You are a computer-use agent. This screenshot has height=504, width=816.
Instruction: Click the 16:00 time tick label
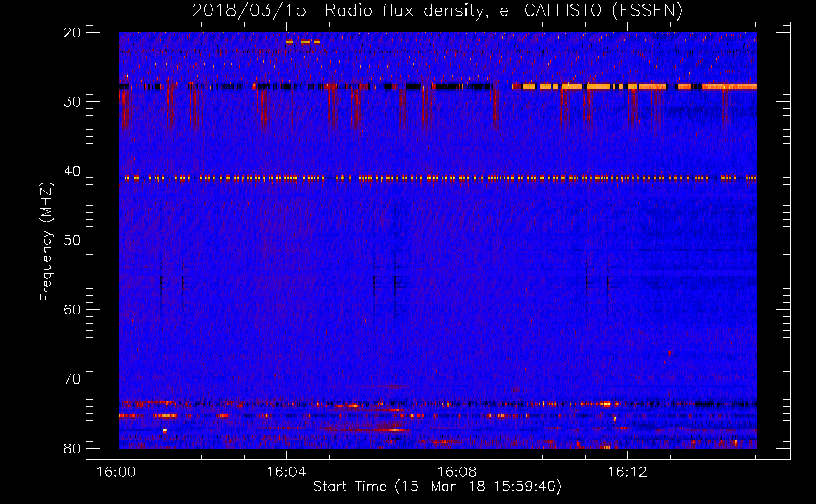[116, 472]
